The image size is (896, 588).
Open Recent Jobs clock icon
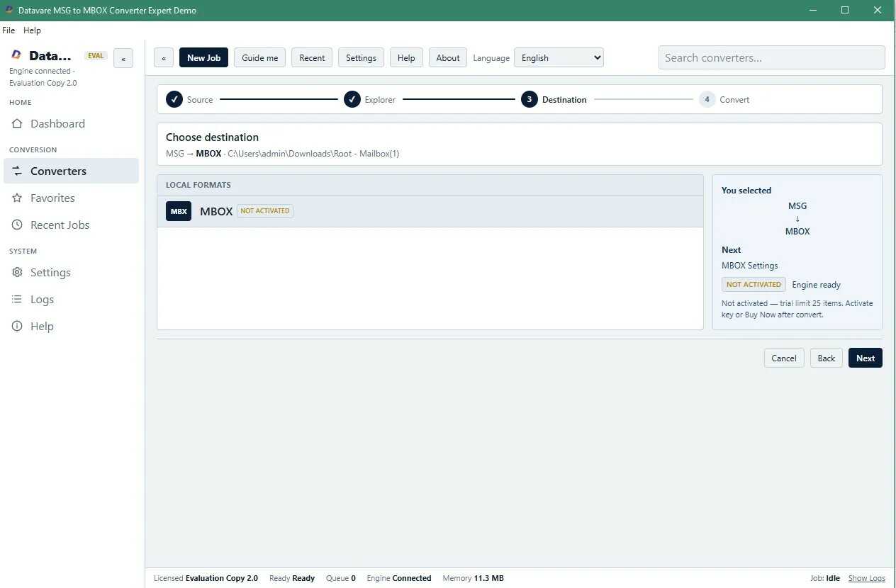(x=17, y=225)
